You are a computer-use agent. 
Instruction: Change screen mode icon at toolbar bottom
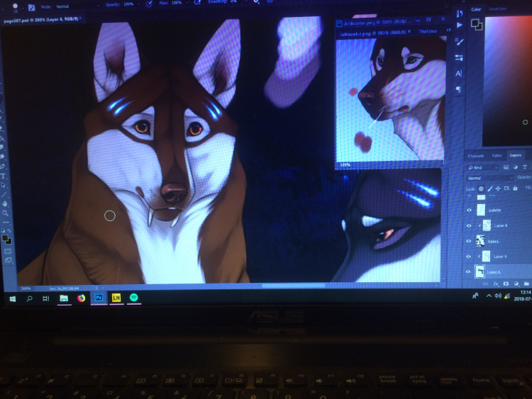click(x=8, y=260)
